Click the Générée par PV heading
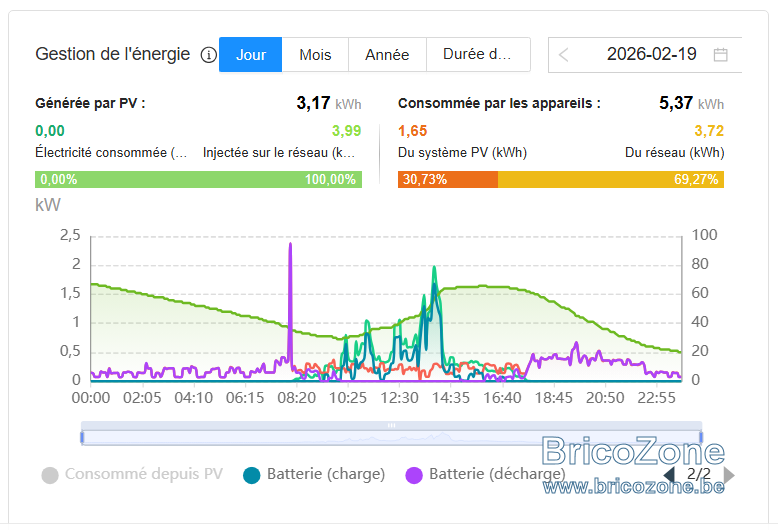Image resolution: width=778 pixels, height=530 pixels. pyautogui.click(x=90, y=103)
